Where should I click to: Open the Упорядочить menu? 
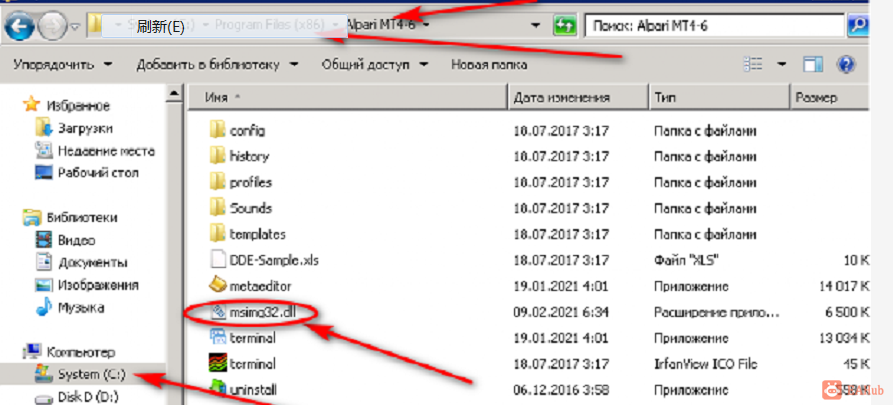point(63,64)
